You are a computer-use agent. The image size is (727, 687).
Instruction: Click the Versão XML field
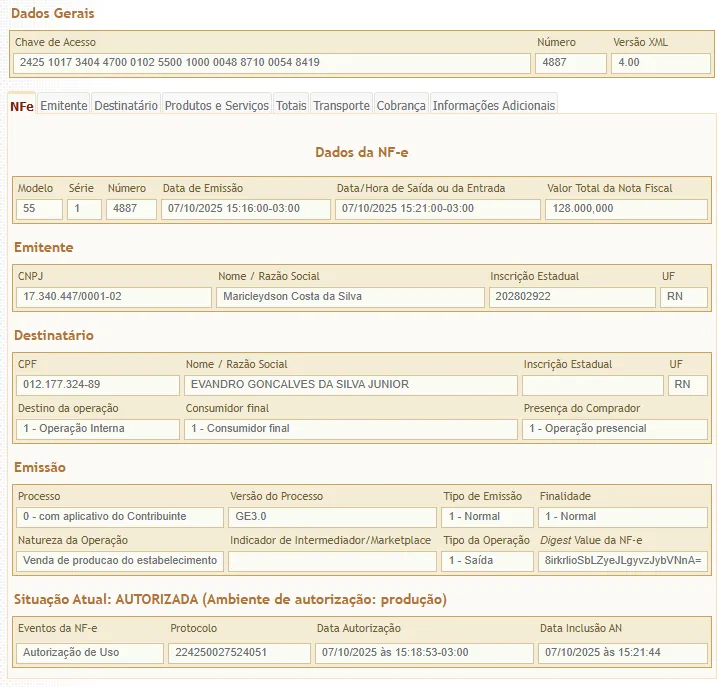coord(660,63)
